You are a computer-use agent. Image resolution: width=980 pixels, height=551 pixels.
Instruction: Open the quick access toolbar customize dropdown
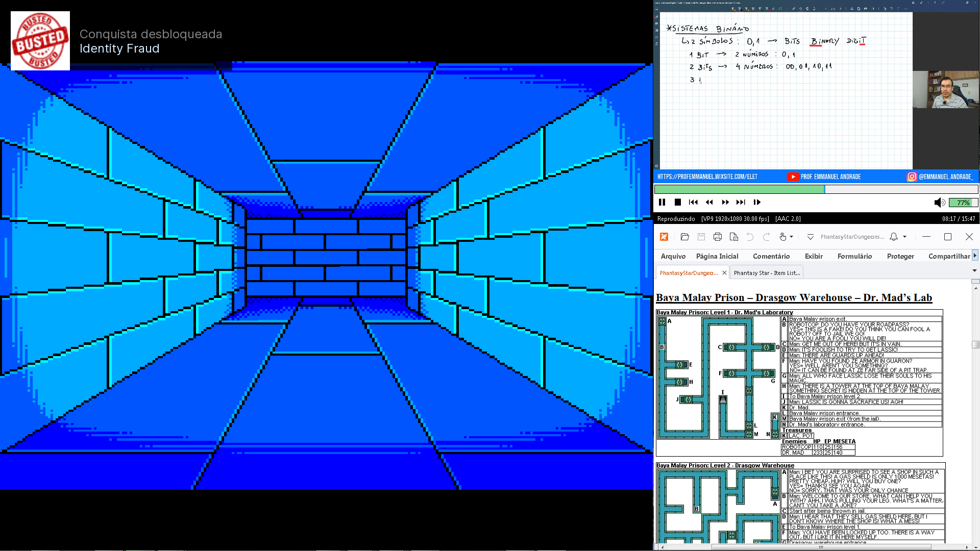point(810,237)
